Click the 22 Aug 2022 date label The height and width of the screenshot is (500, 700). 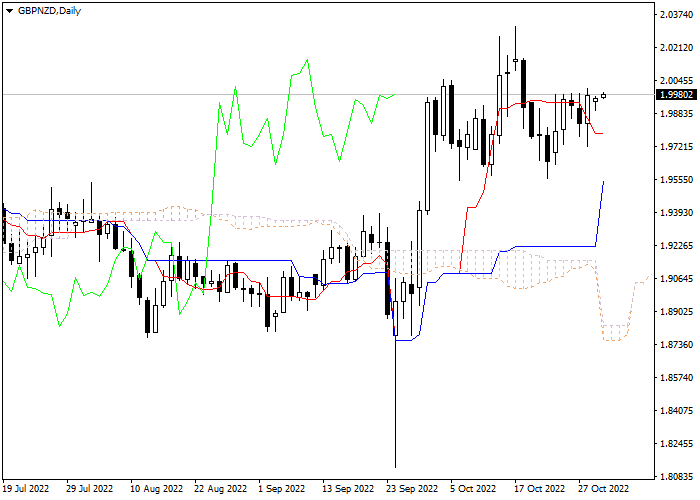click(x=221, y=488)
